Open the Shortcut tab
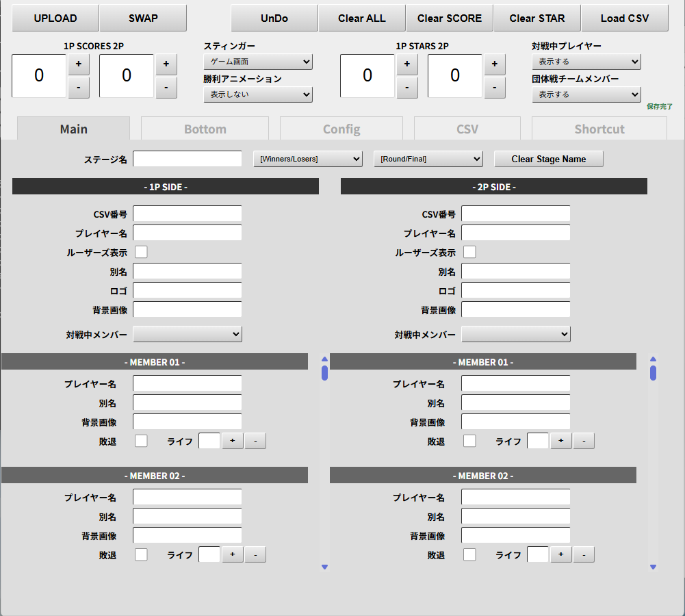 (x=599, y=129)
